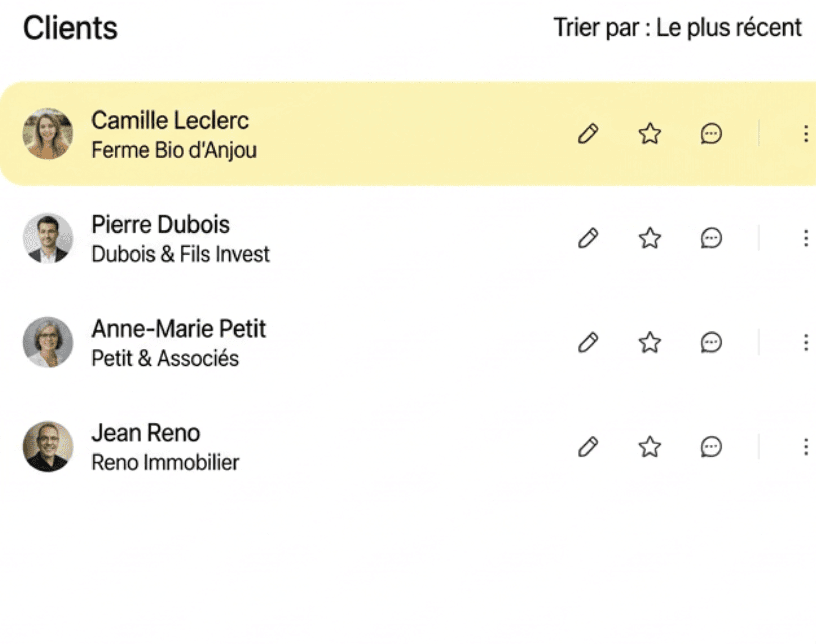Mark Anne-Marie Petit as favorite
Image resolution: width=816 pixels, height=644 pixels.
point(650,342)
